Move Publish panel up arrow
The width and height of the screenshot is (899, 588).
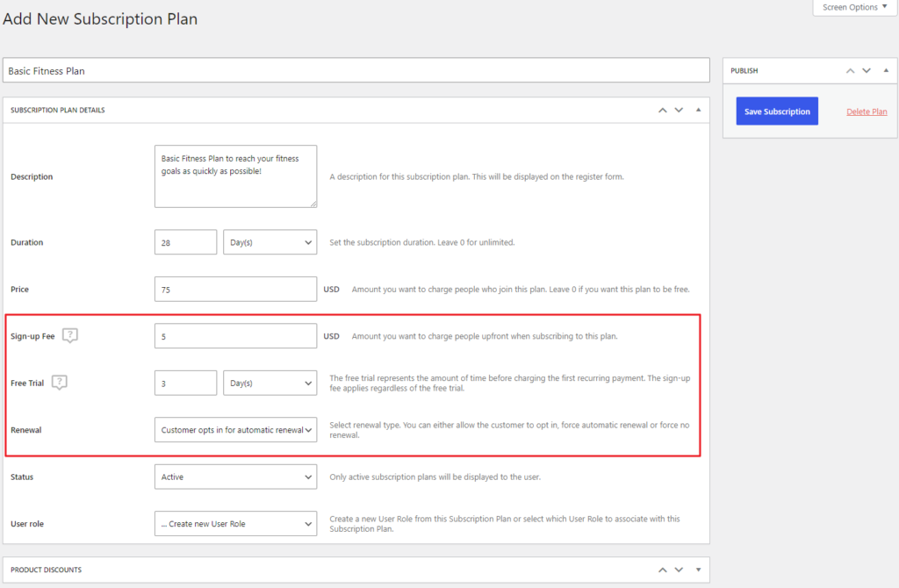point(850,71)
